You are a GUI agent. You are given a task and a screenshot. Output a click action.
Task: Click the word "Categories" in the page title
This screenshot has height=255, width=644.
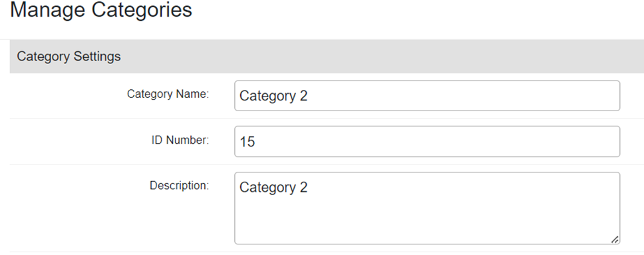pos(142,9)
